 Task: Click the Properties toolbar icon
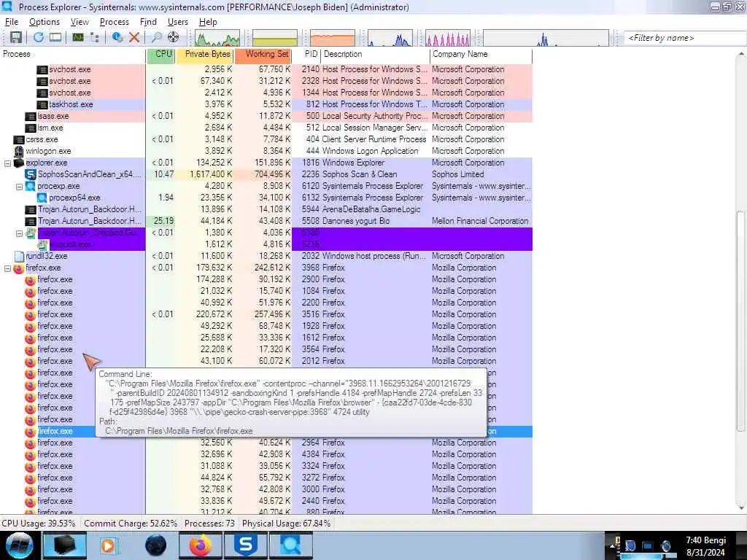pyautogui.click(x=117, y=37)
